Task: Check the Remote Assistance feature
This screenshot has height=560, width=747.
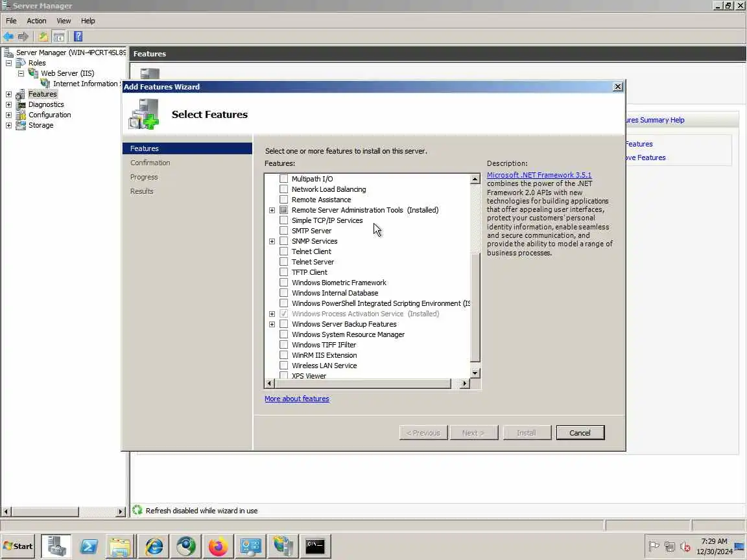Action: (283, 200)
